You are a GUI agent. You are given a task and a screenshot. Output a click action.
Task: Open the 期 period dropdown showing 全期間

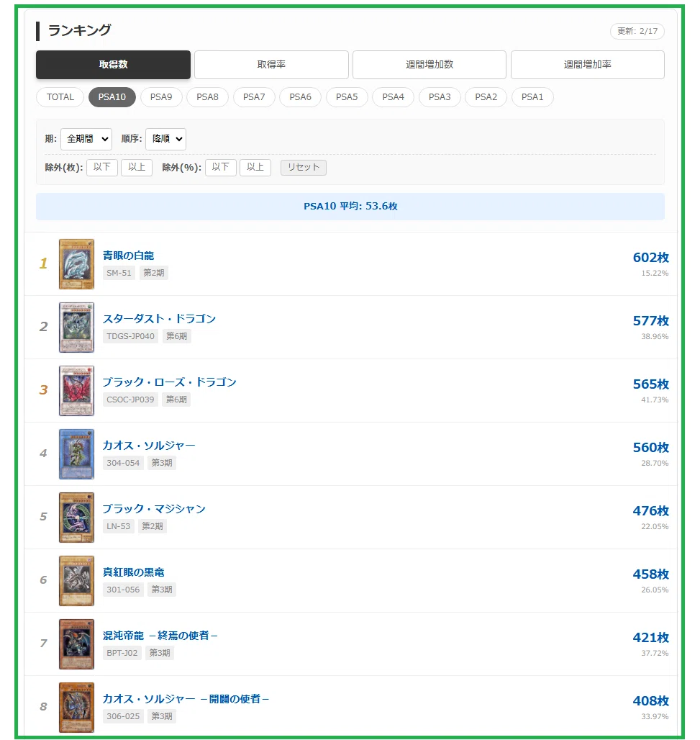point(86,139)
